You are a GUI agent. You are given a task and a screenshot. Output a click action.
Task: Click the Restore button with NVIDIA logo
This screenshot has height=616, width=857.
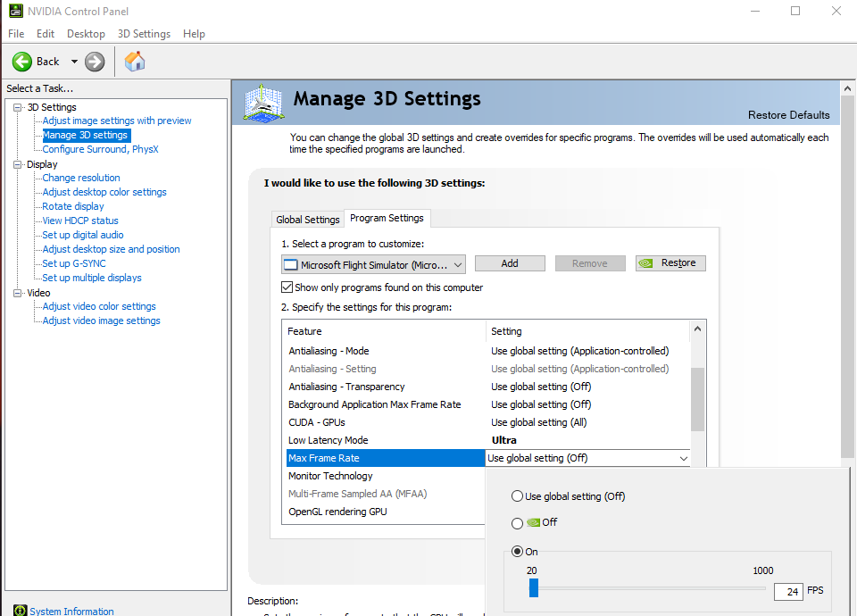pyautogui.click(x=670, y=263)
